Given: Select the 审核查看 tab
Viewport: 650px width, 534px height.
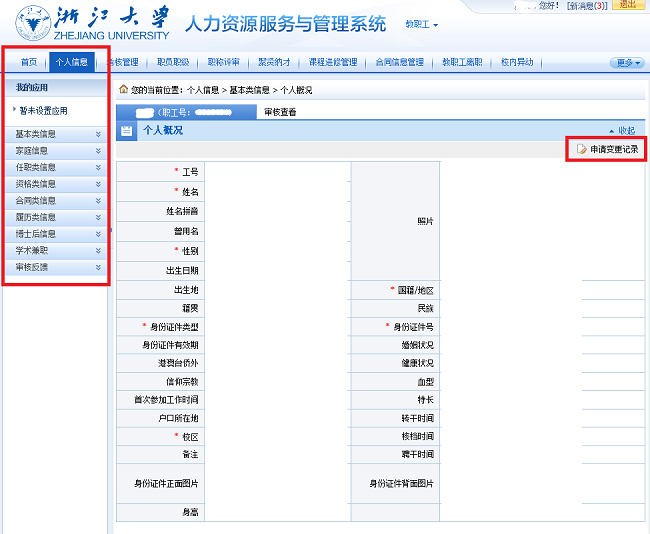Looking at the screenshot, I should click(280, 112).
